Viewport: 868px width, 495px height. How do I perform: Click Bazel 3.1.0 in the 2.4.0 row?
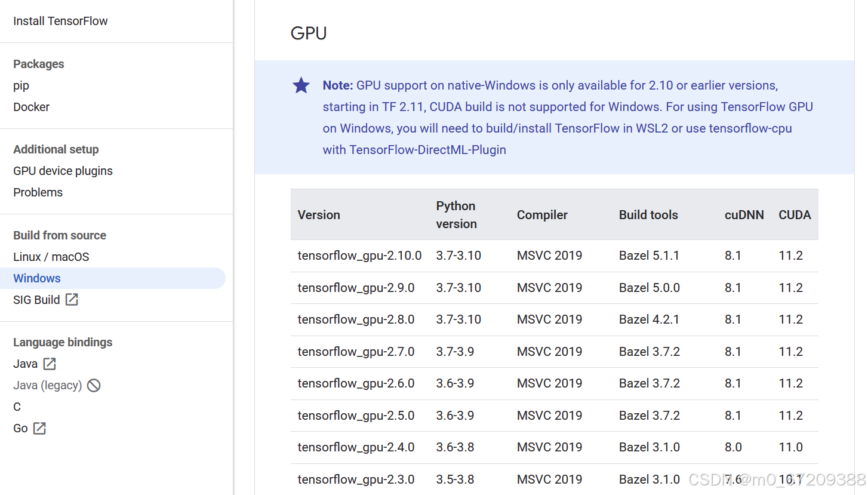coord(650,447)
